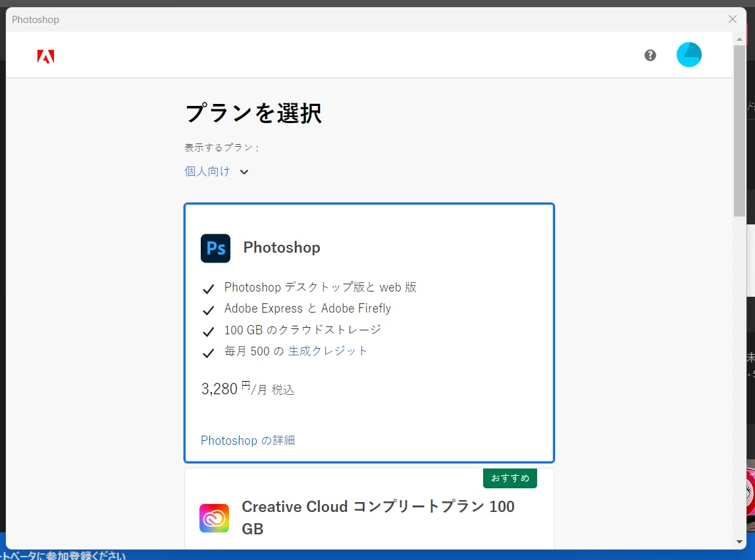Image resolution: width=755 pixels, height=560 pixels.
Task: Click the checkmark beside 100 GB storage line
Action: (x=208, y=332)
